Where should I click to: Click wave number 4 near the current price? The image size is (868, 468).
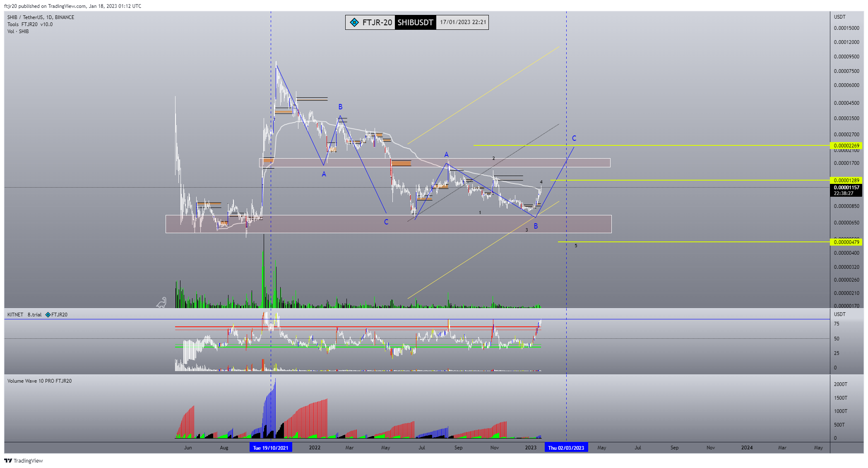541,182
